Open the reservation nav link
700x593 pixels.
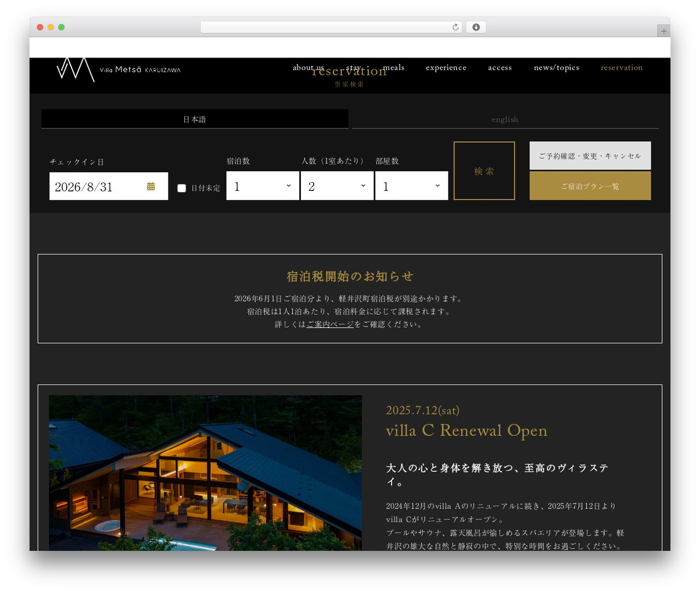(x=622, y=67)
